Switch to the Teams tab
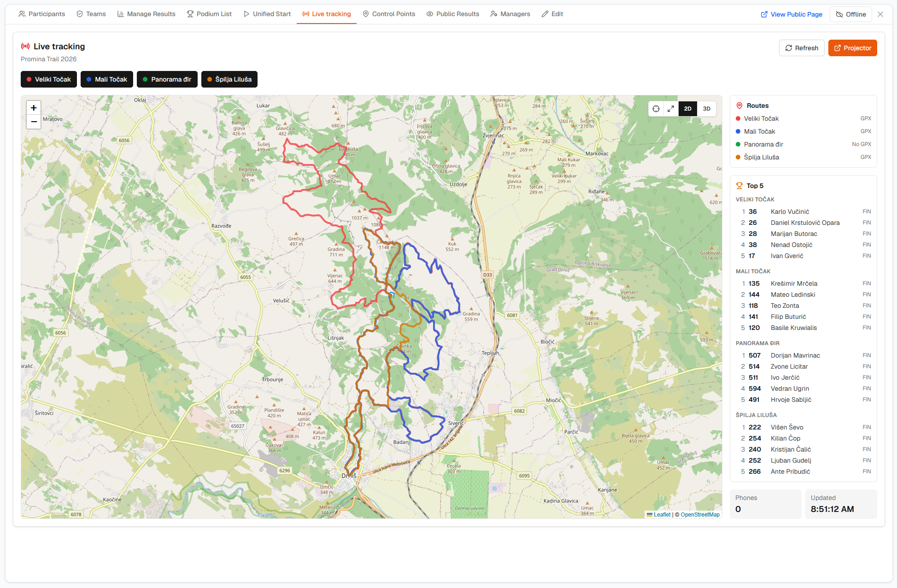The height and width of the screenshot is (588, 897). pyautogui.click(x=91, y=14)
